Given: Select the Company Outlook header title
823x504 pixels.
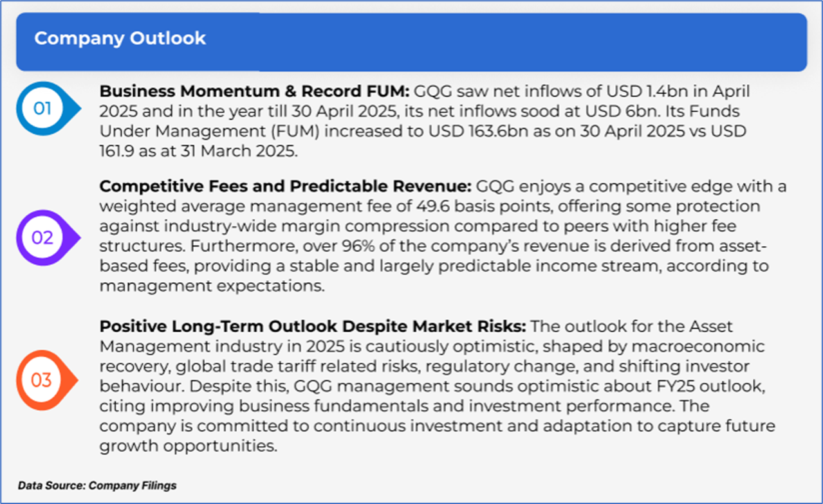Looking at the screenshot, I should point(120,39).
